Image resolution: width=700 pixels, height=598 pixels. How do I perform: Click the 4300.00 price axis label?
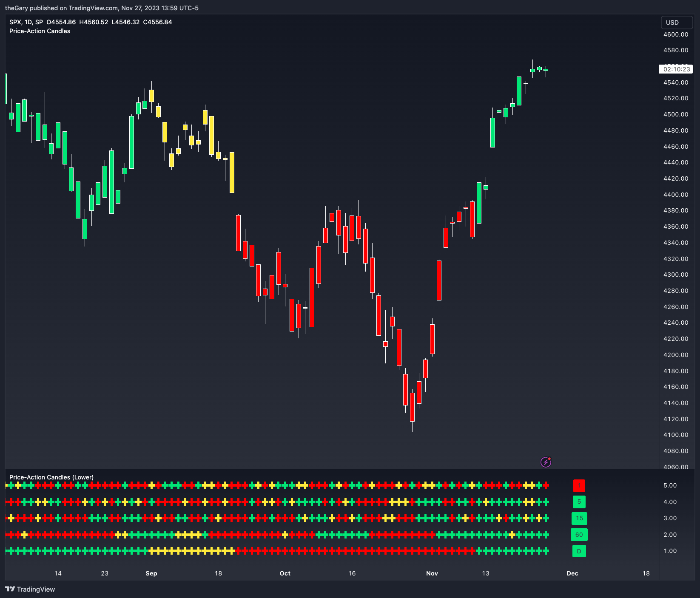tap(676, 275)
